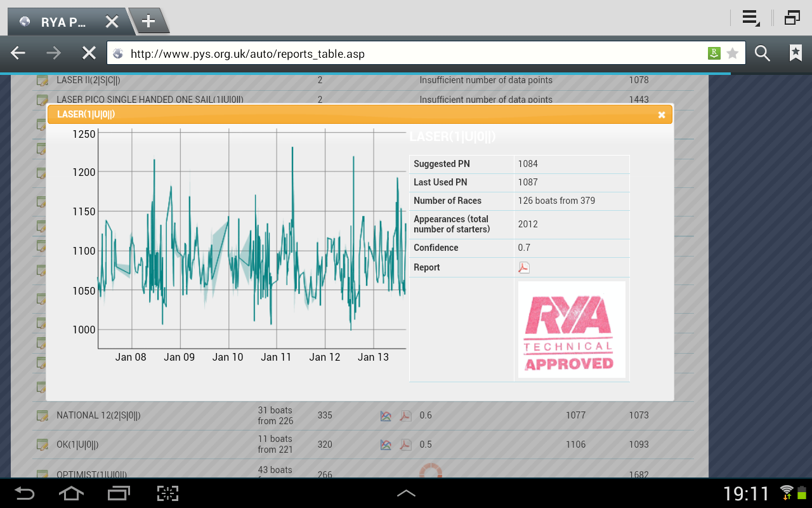Take a screenshot capture
This screenshot has height=508, width=812.
coord(167,493)
